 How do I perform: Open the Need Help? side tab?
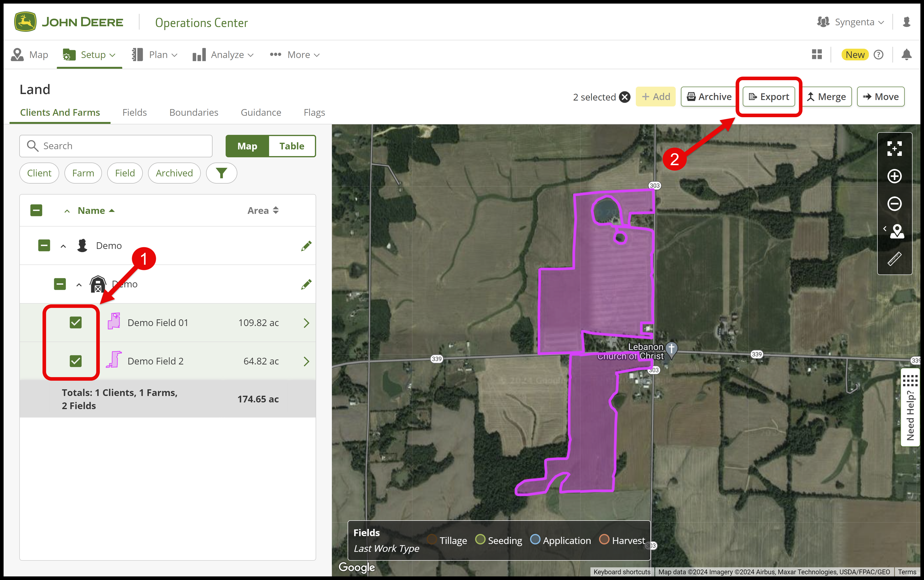910,407
